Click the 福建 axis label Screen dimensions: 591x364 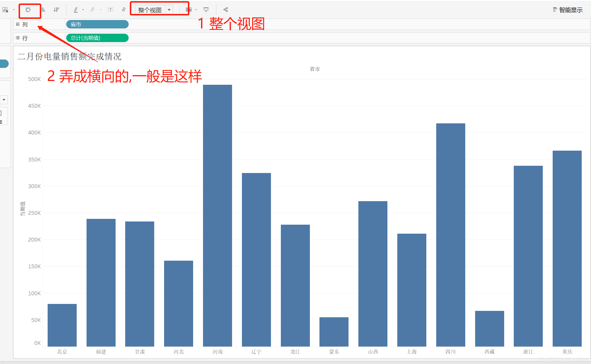(101, 352)
